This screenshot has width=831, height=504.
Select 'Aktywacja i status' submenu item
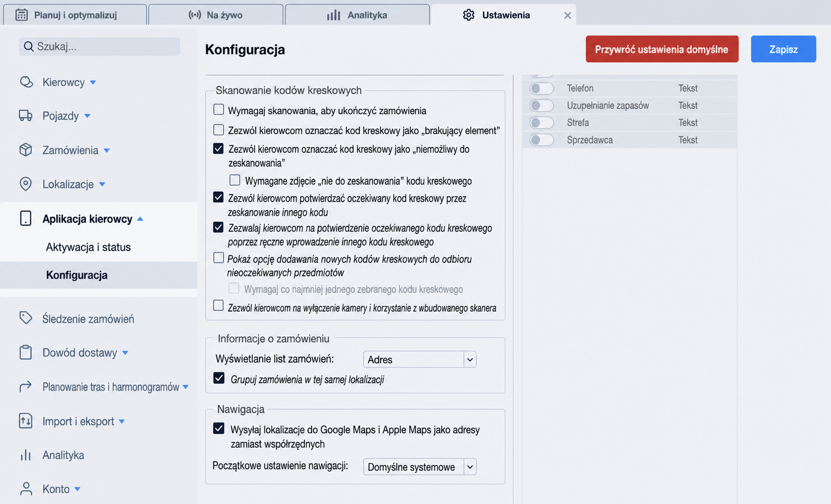tap(88, 247)
